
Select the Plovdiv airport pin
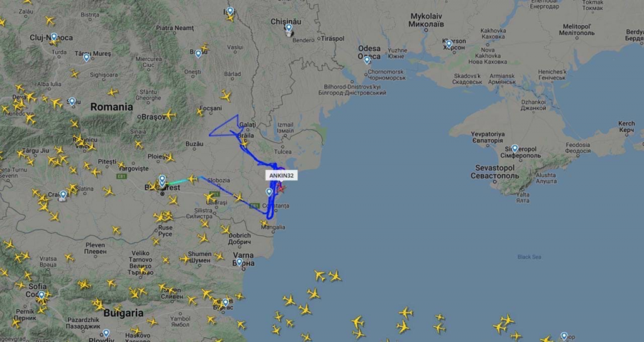106,333
